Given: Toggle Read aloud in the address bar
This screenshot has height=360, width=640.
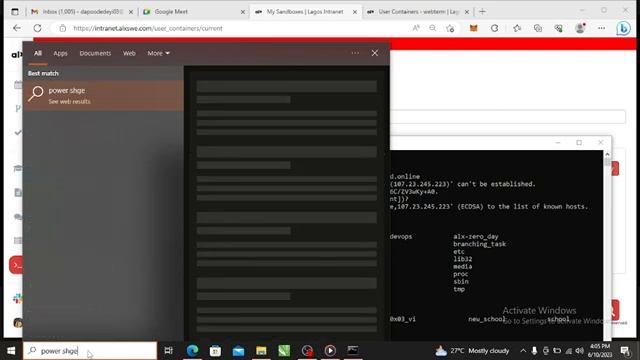Looking at the screenshot, I should click(x=416, y=28).
